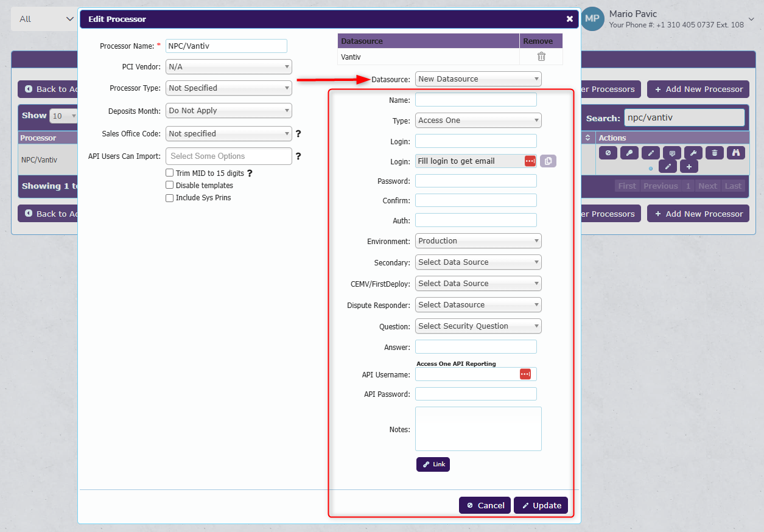Click the API Users Can Import field
Screen dimensions: 764x532
coord(229,156)
